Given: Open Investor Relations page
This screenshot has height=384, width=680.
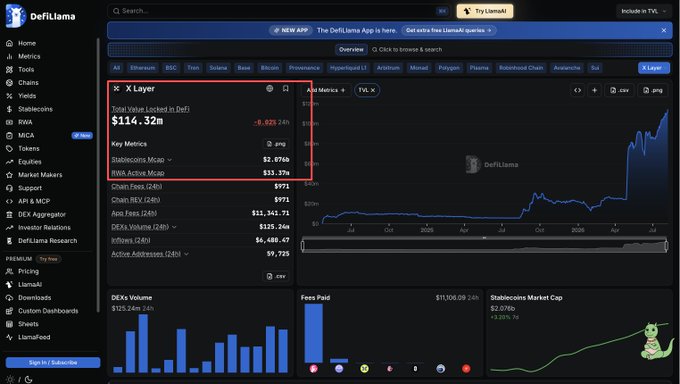Looking at the screenshot, I should (x=38, y=227).
